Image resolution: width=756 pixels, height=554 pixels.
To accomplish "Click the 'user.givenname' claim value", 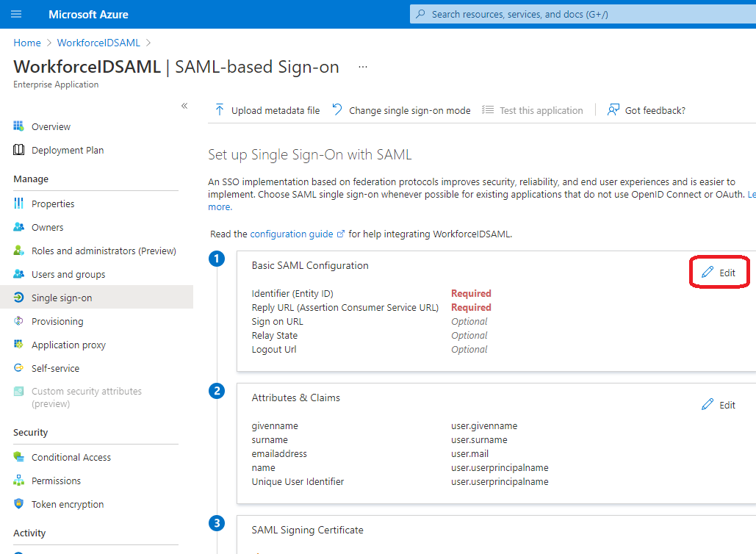I will pos(484,425).
